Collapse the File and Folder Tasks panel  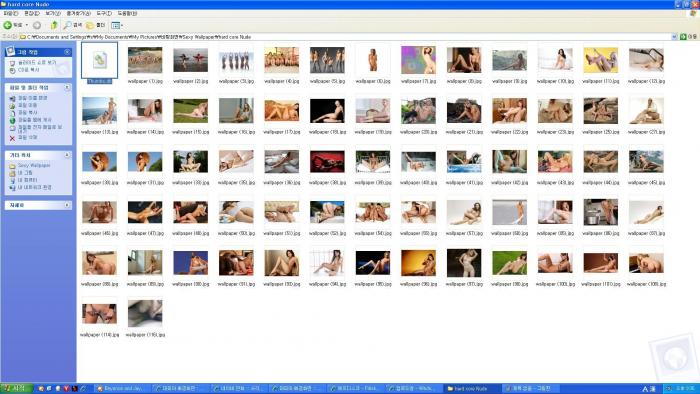point(67,87)
